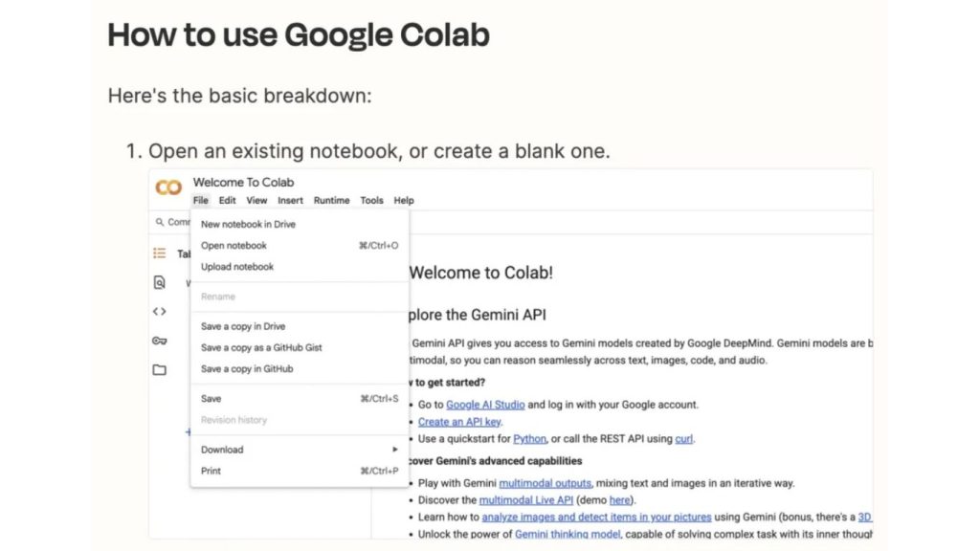The height and width of the screenshot is (551, 980).
Task: Click the Commands search magnifier icon
Action: coord(159,222)
